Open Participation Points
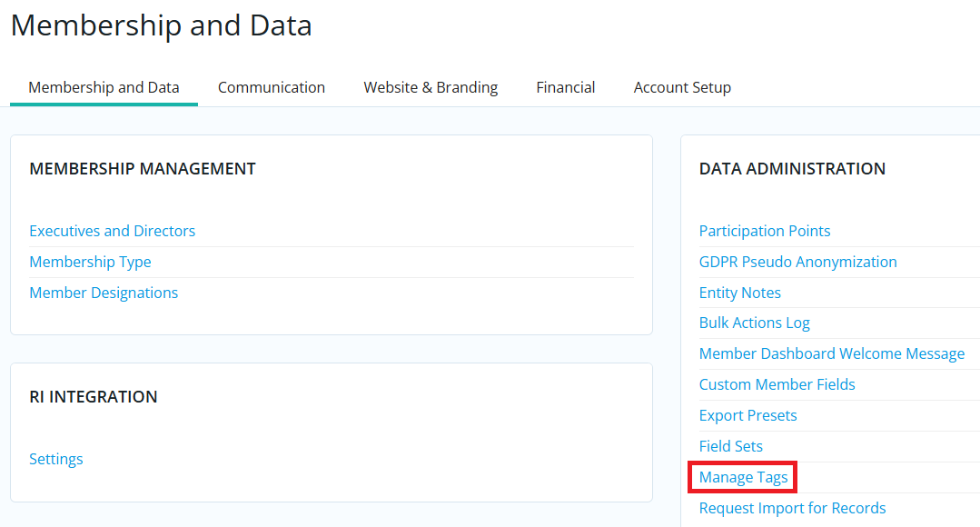 (x=765, y=231)
